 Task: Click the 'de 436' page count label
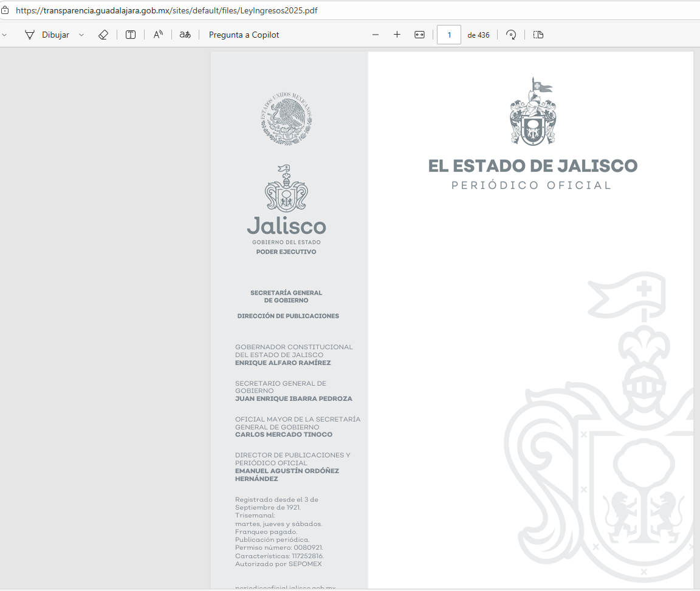pyautogui.click(x=478, y=35)
